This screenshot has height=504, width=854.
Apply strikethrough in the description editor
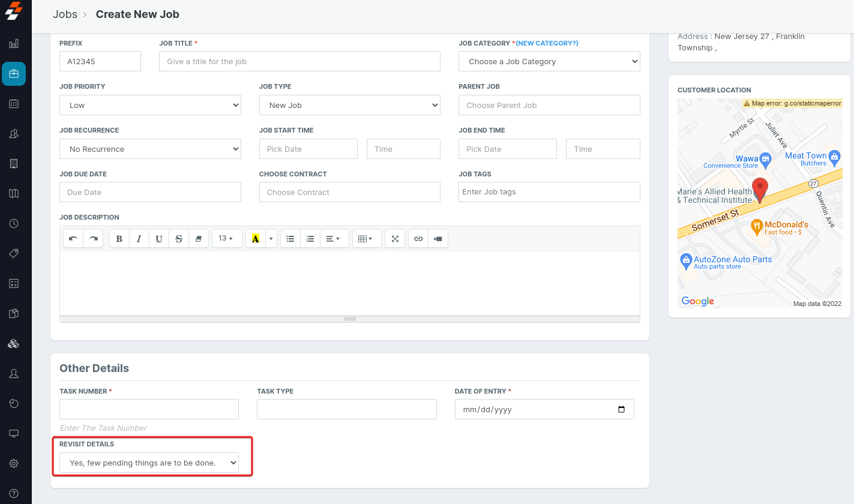pyautogui.click(x=179, y=239)
